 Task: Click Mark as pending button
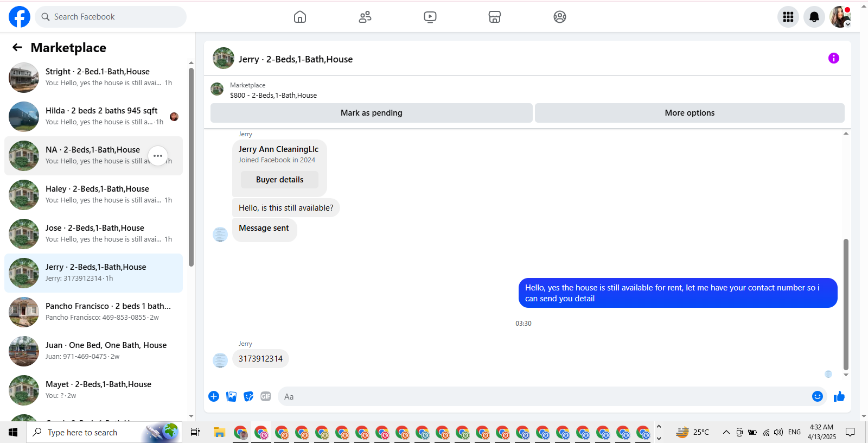[x=372, y=113]
